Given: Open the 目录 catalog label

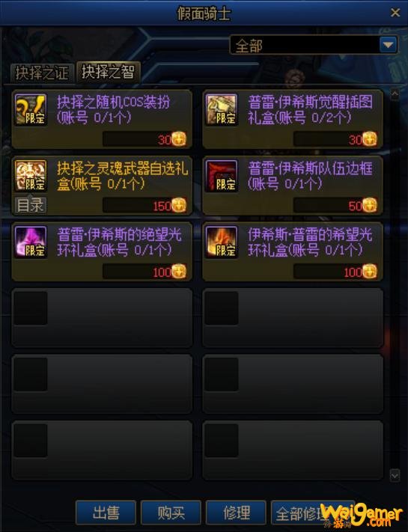Looking at the screenshot, I should coord(31,205).
